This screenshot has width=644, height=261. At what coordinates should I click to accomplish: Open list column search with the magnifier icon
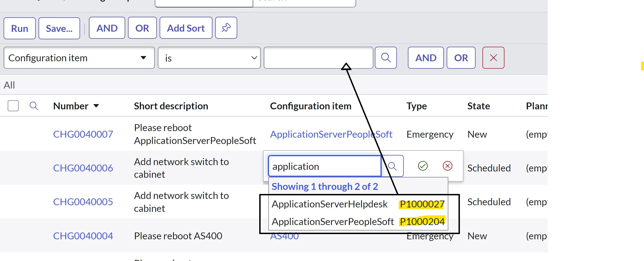(x=34, y=105)
